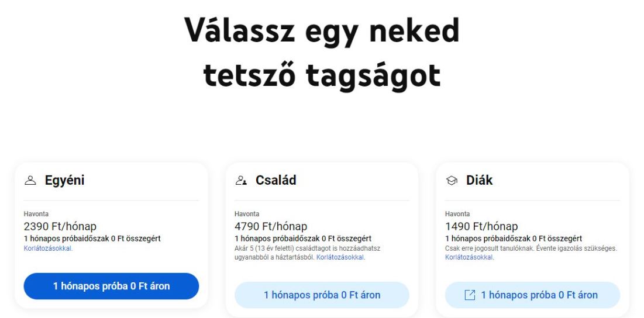Click the 2390 Ft/hónap price

60,226
